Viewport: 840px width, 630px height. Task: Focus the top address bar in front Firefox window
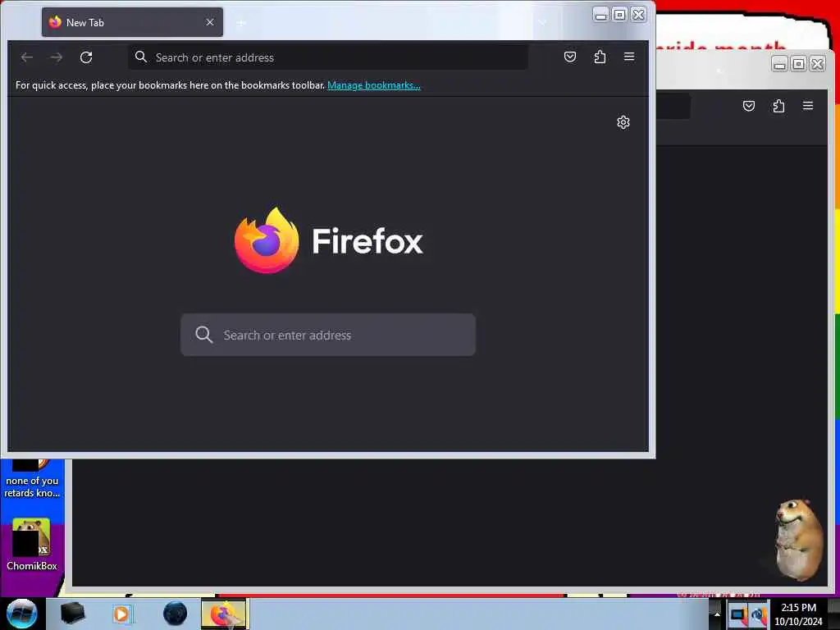(x=328, y=57)
